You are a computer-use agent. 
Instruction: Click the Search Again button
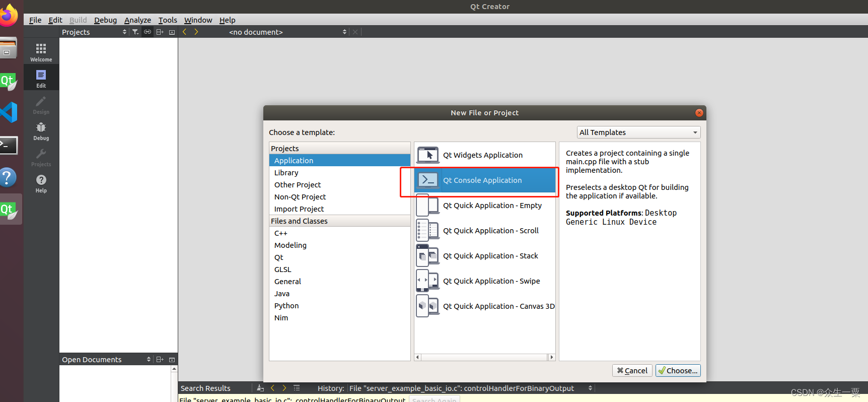click(x=435, y=399)
